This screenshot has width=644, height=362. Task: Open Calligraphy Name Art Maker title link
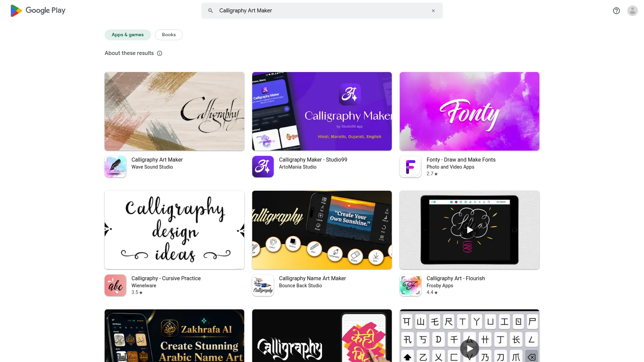[x=312, y=279]
